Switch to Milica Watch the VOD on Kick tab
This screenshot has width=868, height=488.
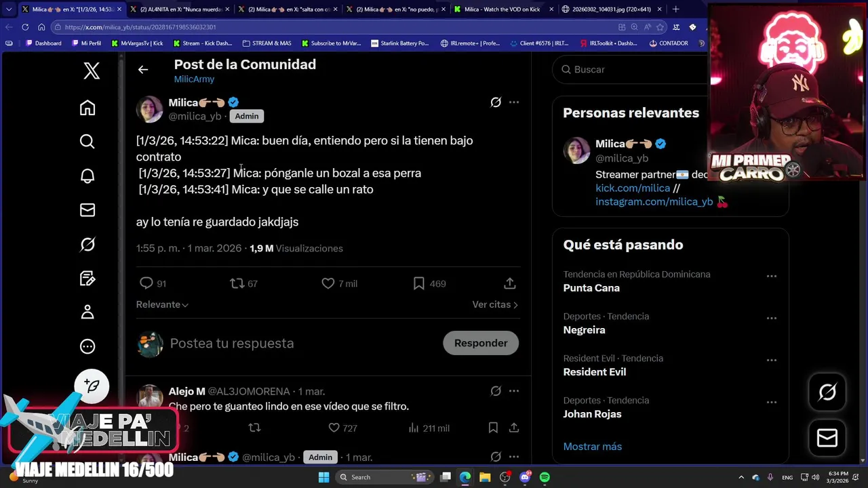pos(502,9)
